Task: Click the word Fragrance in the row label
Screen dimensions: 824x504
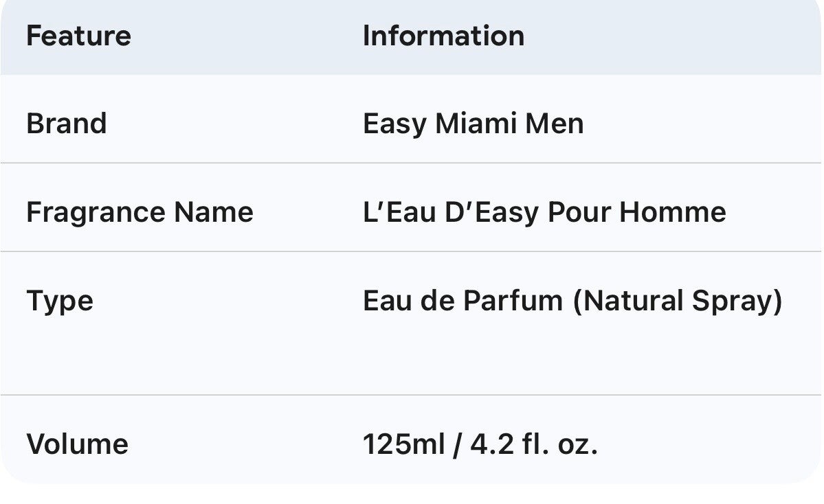Action: tap(96, 212)
